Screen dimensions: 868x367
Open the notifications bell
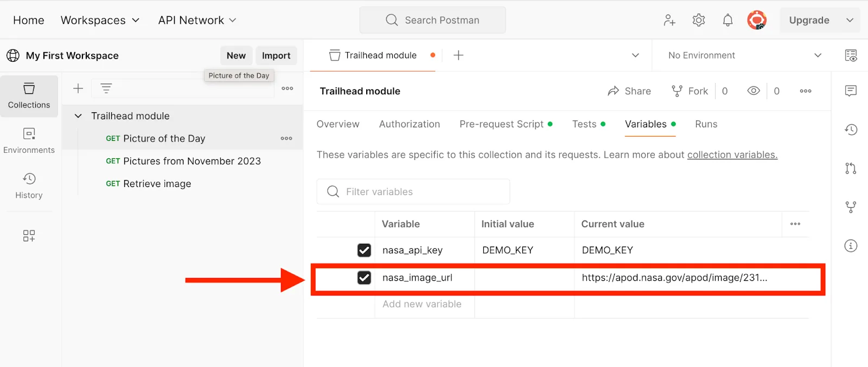pos(727,20)
